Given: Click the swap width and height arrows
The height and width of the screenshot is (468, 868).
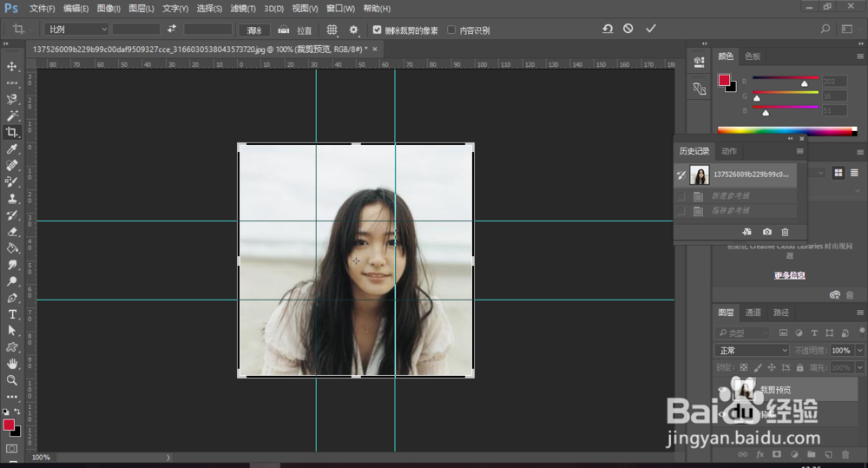Looking at the screenshot, I should tap(172, 29).
